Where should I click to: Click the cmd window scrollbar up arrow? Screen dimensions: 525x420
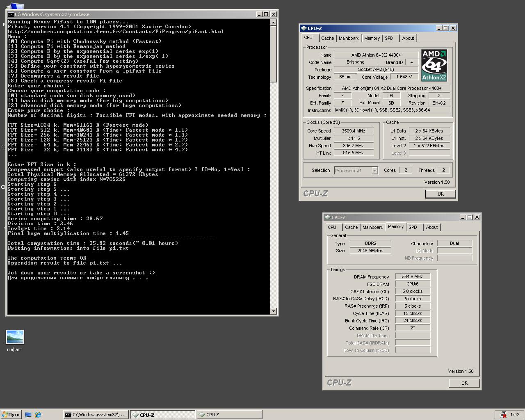[x=274, y=23]
